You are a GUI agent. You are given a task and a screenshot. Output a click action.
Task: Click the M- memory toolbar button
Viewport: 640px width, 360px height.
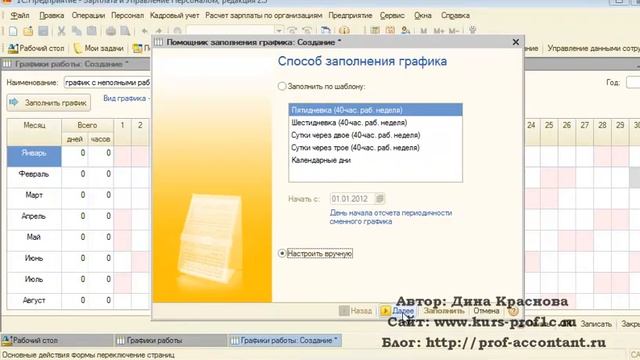tap(453, 31)
